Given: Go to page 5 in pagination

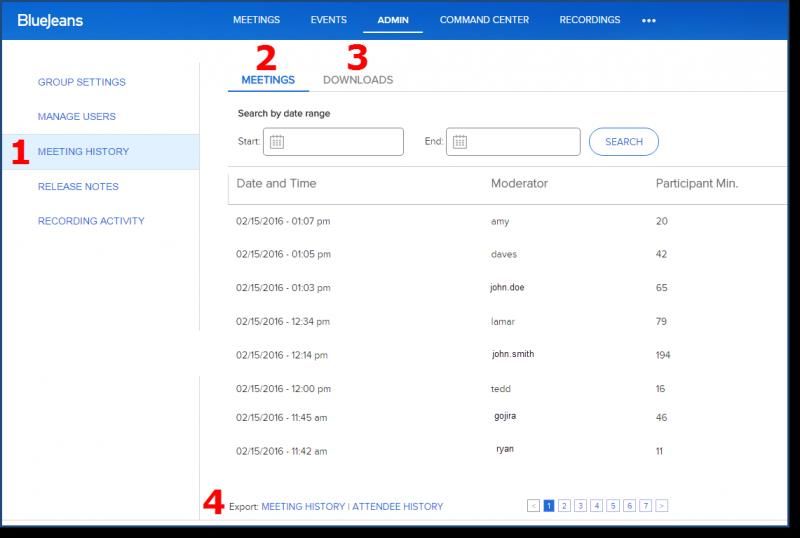Looking at the screenshot, I should pyautogui.click(x=613, y=506).
